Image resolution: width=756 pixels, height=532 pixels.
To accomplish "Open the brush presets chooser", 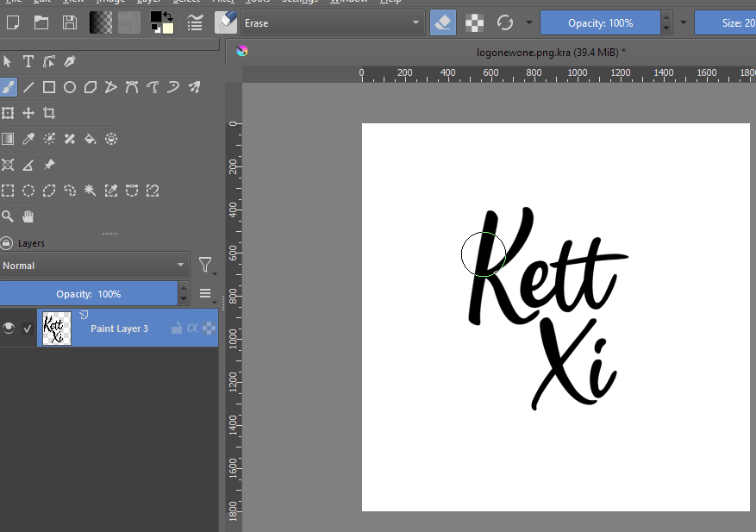I will pyautogui.click(x=226, y=23).
